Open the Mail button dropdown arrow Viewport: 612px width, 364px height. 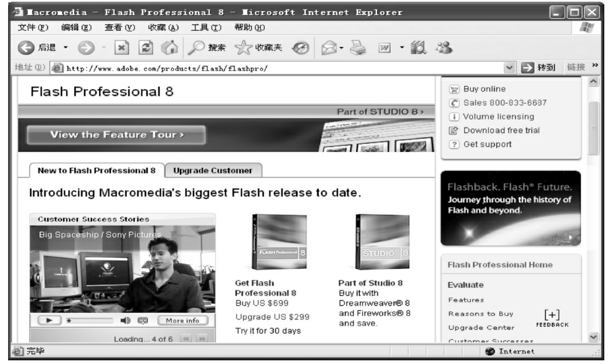(x=341, y=48)
